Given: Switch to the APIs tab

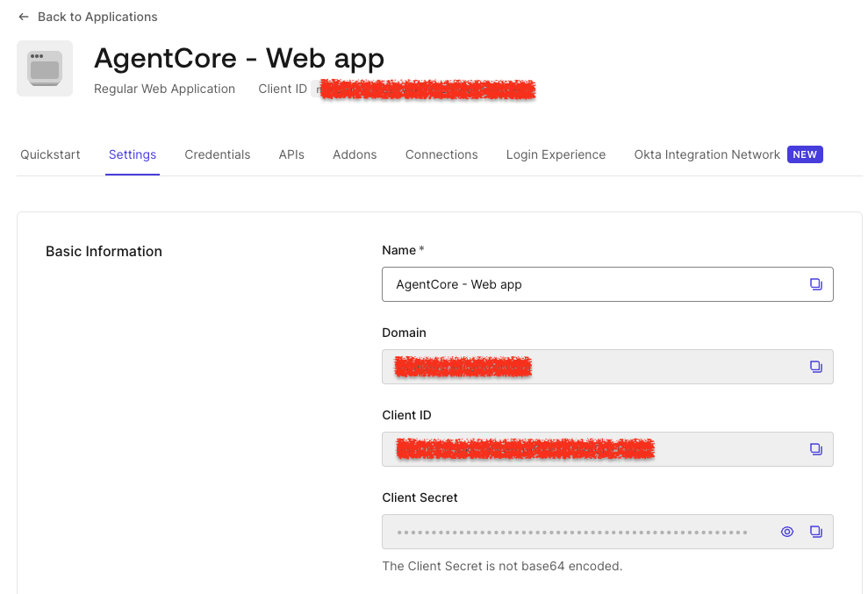Looking at the screenshot, I should pos(291,154).
